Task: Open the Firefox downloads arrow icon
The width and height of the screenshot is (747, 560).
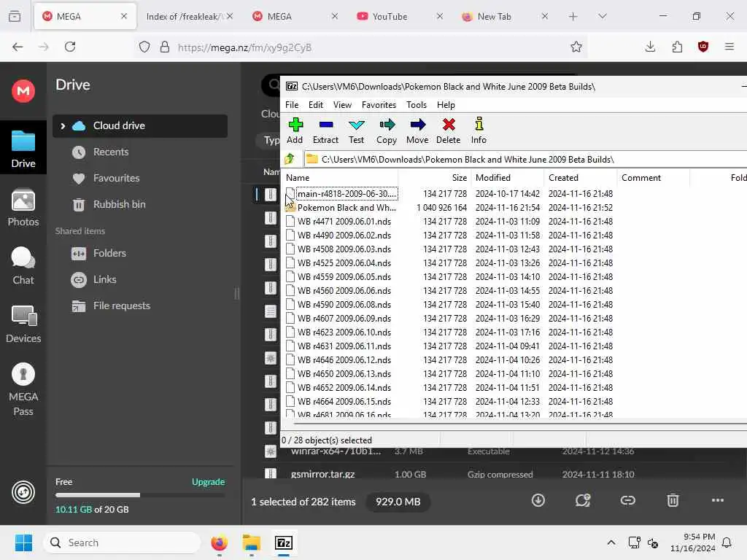Action: pyautogui.click(x=650, y=47)
